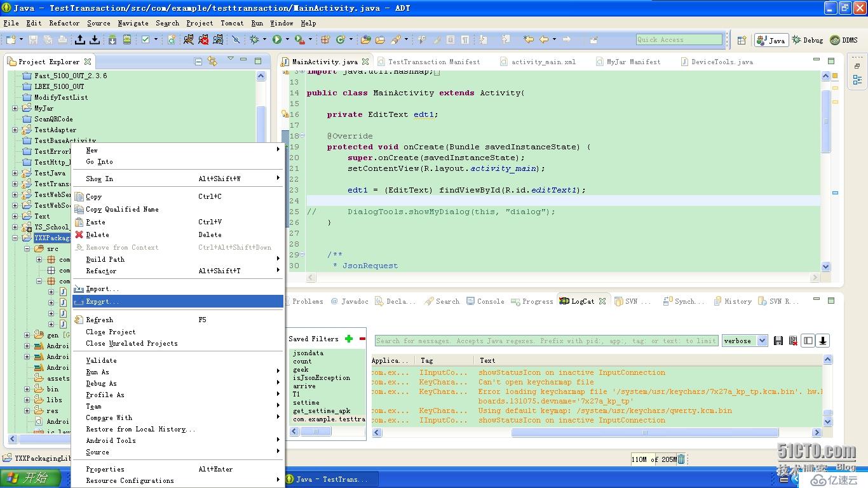Click the Quick Access search field
This screenshot has height=488, width=868.
[679, 39]
